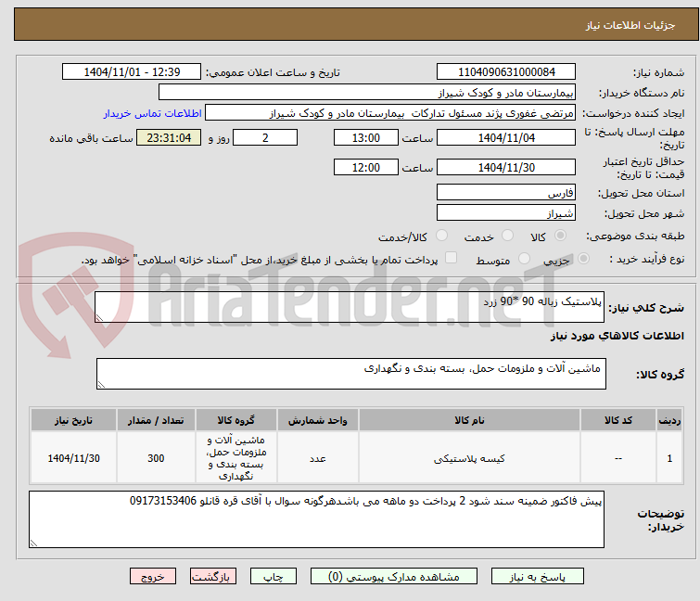Select the کالا radio button
The width and height of the screenshot is (700, 601).
pos(560,236)
